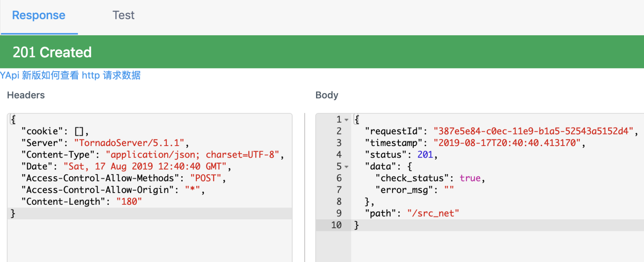The image size is (644, 262).
Task: Open the Test tab
Action: tap(123, 15)
